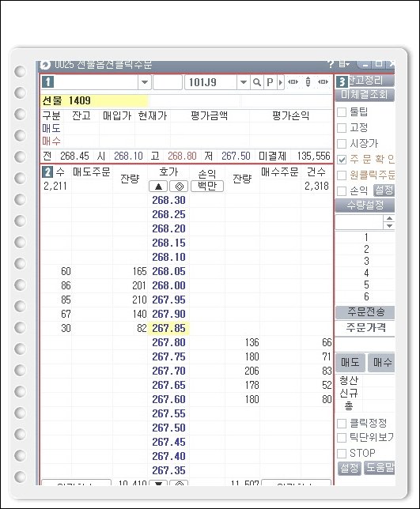This screenshot has height=509, width=420.
Task: Click the center target icon under 호가
Action: [x=179, y=187]
